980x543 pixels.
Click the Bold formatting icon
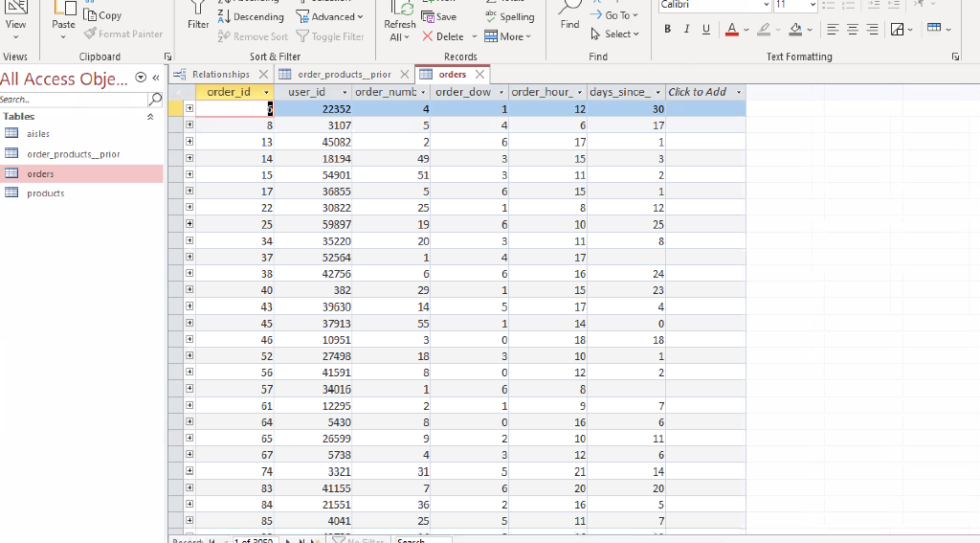(668, 30)
